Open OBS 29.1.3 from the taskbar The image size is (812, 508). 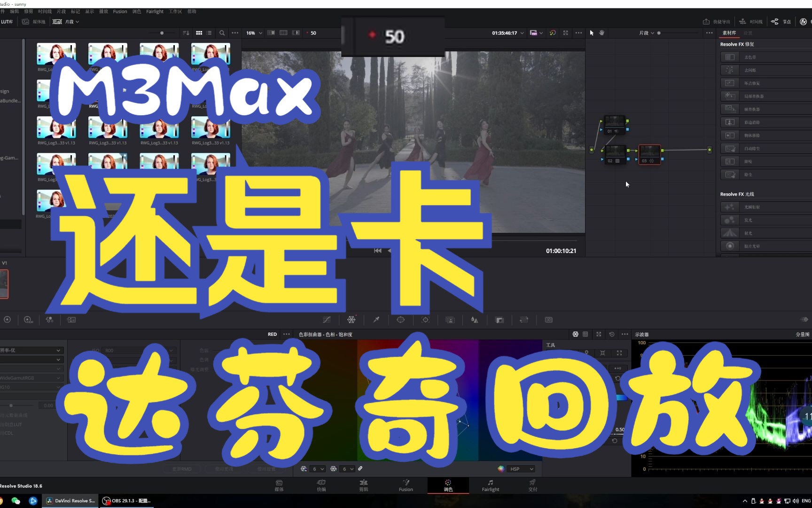127,501
